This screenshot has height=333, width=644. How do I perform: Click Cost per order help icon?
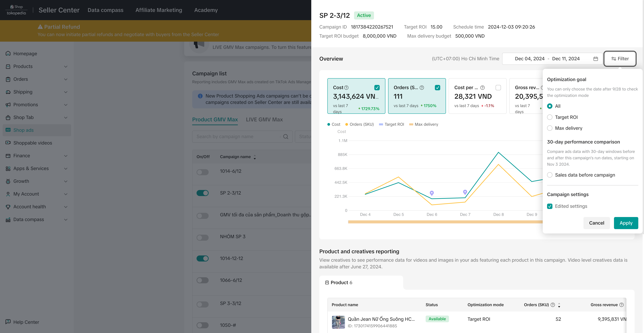tap(482, 88)
